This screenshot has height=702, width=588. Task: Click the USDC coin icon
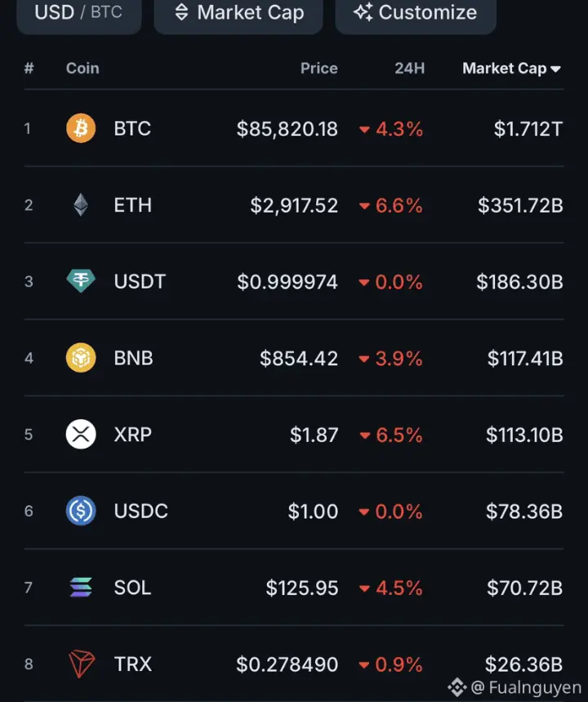[81, 511]
